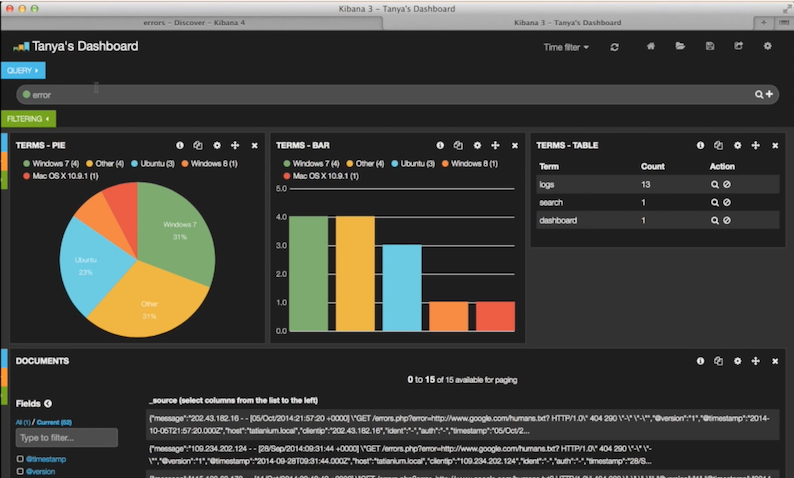The image size is (794, 478).
Task: Open dashboard settings gear in header
Action: pyautogui.click(x=768, y=46)
